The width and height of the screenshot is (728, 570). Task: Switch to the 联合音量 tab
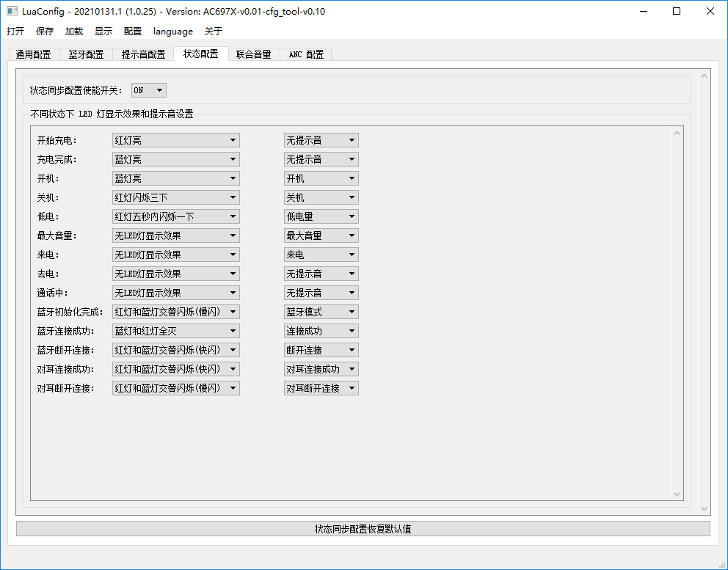point(253,54)
